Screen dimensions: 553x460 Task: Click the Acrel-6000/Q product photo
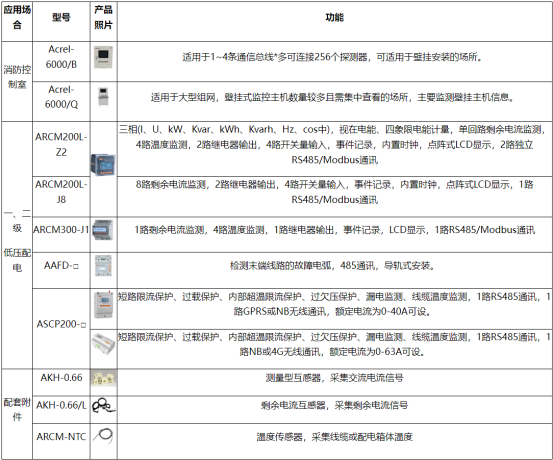tap(103, 97)
